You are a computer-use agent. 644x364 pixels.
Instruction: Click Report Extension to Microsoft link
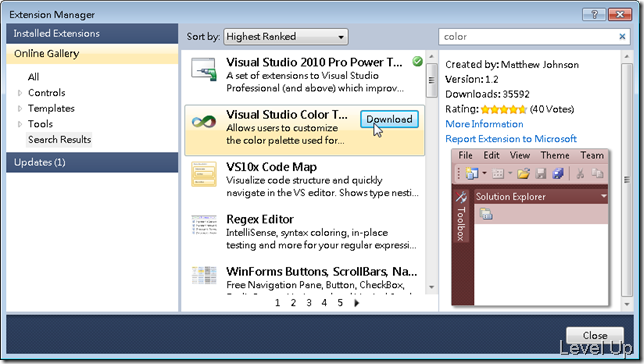click(x=511, y=139)
